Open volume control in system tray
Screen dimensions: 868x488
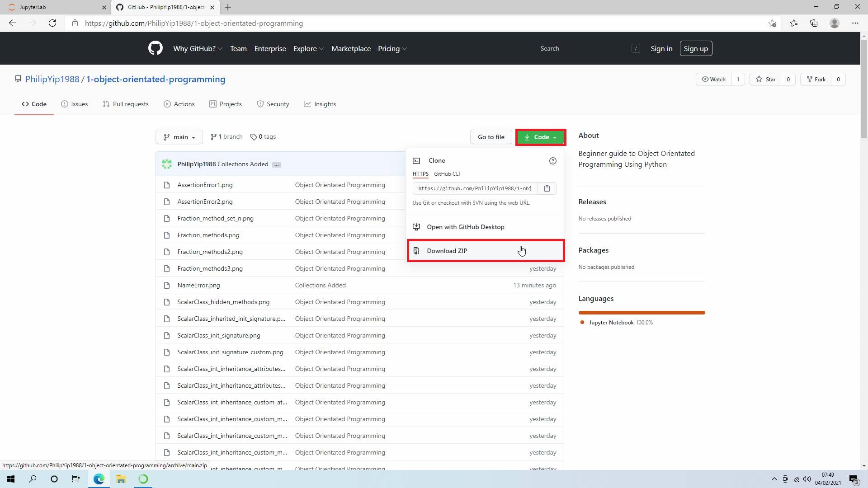(x=807, y=479)
